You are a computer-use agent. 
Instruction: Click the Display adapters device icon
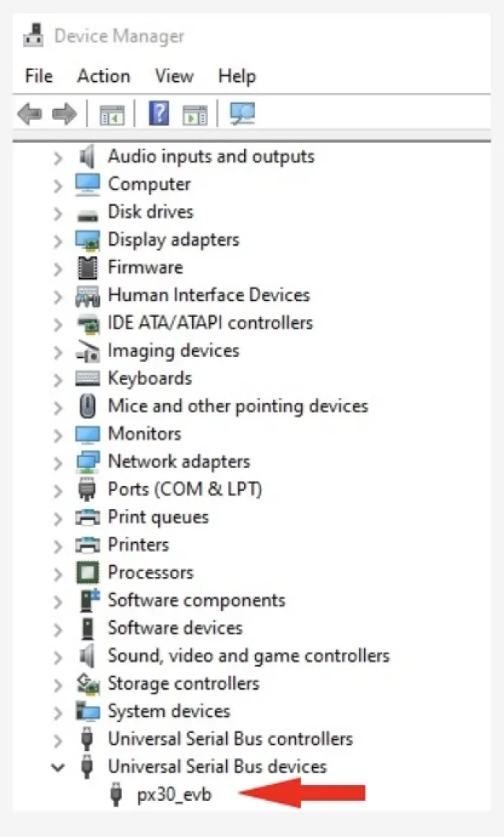87,240
